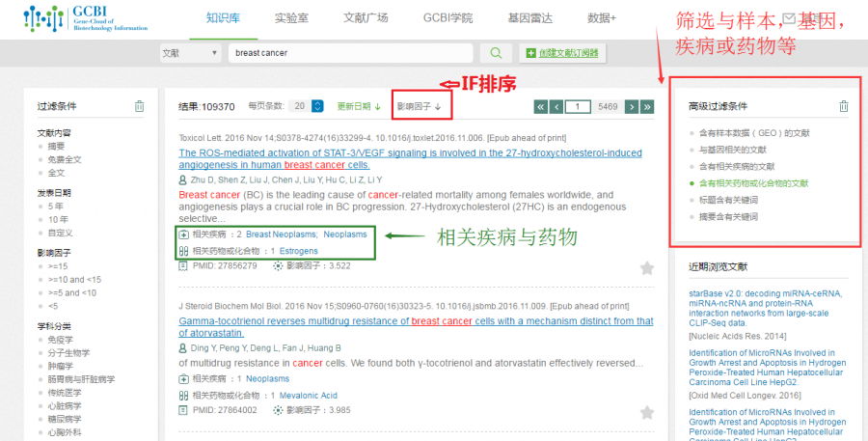Filter publish date to 10年
This screenshot has width=868, height=441.
click(58, 219)
